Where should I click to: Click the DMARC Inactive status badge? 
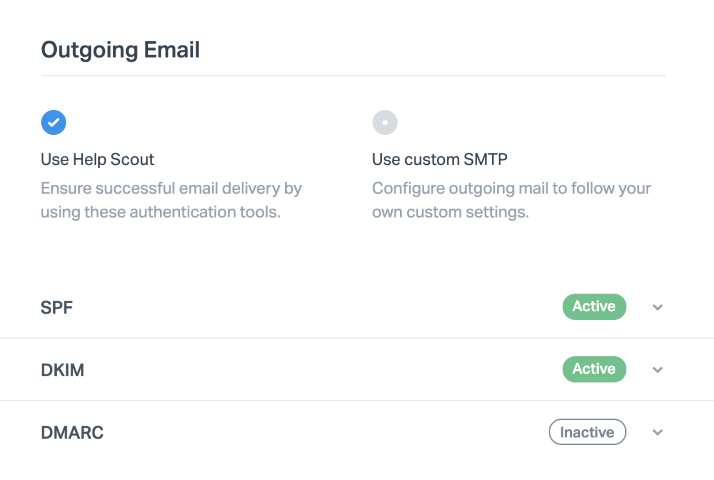tap(587, 433)
